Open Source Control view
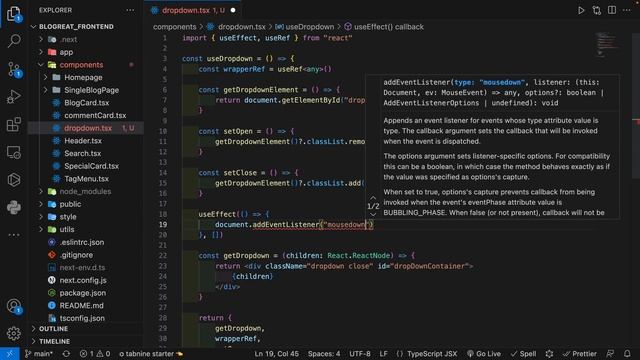Screen dimensions: 640x360 coord(13,69)
